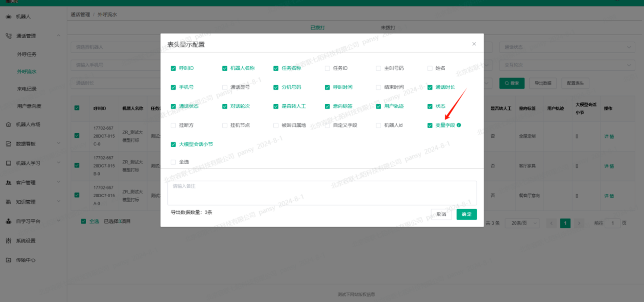The image size is (644, 302).
Task: Focus the 请输入备注 remark textarea
Action: click(322, 193)
